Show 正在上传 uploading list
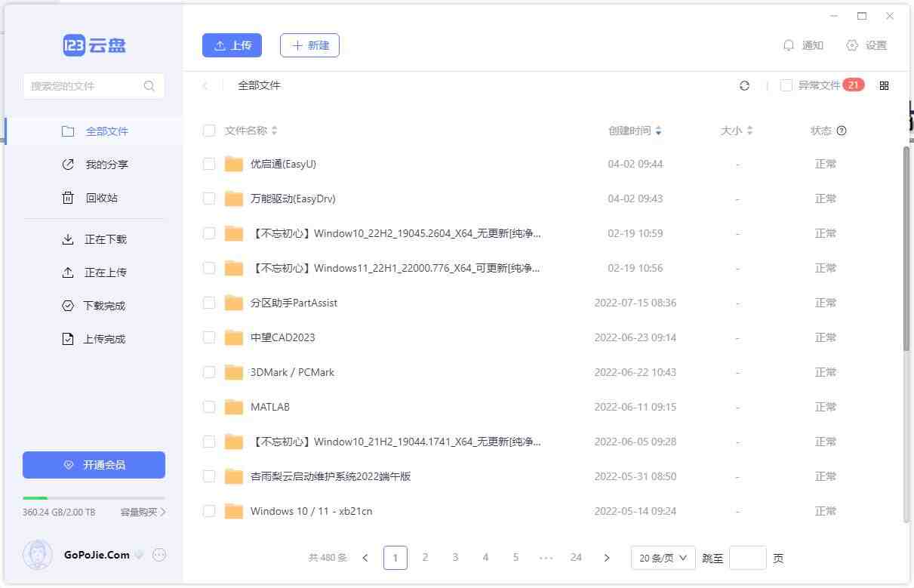 94,272
